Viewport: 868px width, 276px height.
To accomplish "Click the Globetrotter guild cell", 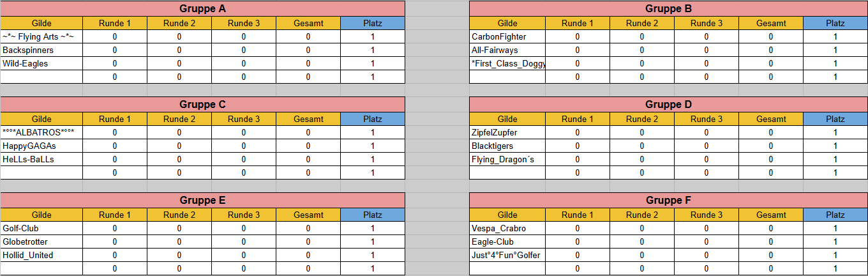I will 41,242.
